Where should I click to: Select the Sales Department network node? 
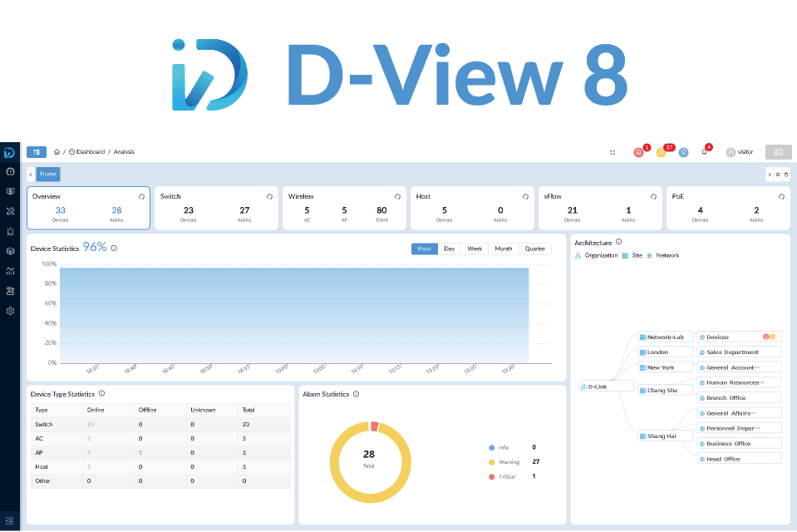coord(739,352)
